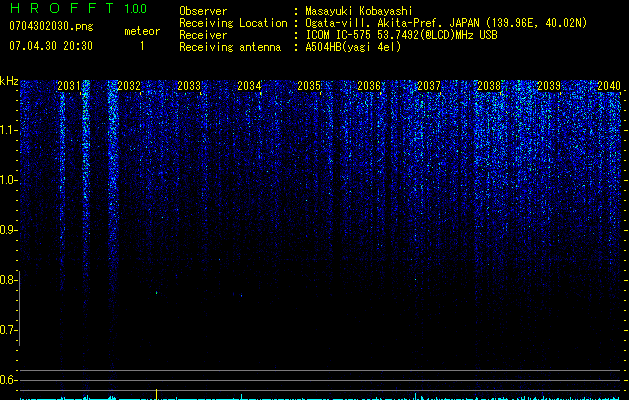
Task: Click the date stamp 07.04.30 20:30
Action: pyautogui.click(x=51, y=45)
